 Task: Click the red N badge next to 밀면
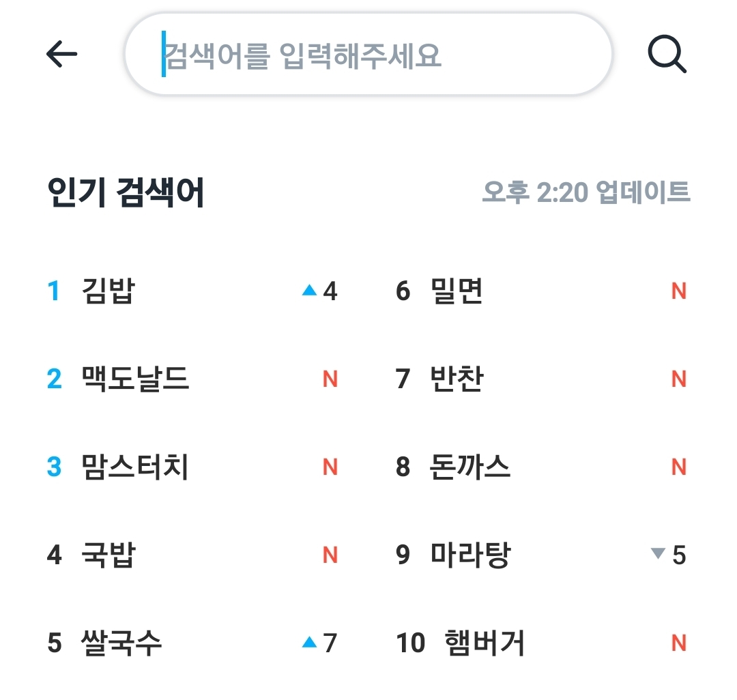679,291
